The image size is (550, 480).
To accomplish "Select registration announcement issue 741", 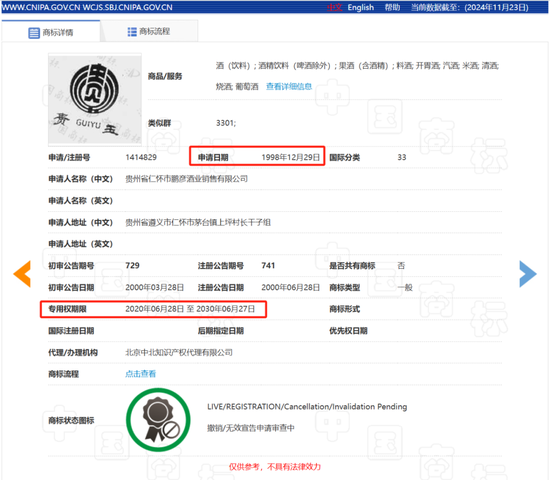I will pos(268,265).
